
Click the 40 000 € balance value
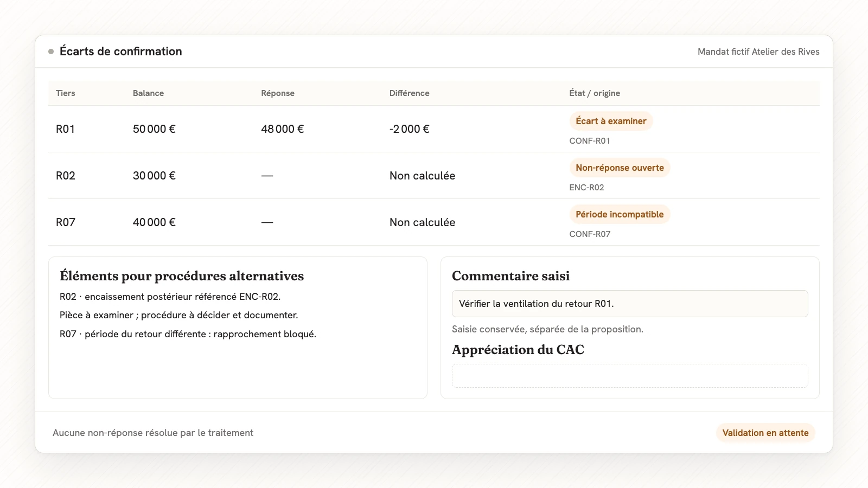154,222
